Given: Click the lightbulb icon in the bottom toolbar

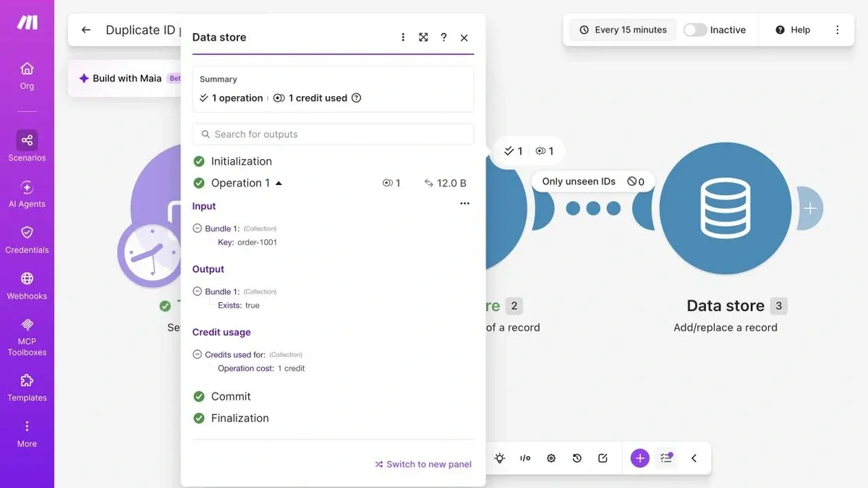Looking at the screenshot, I should [500, 458].
